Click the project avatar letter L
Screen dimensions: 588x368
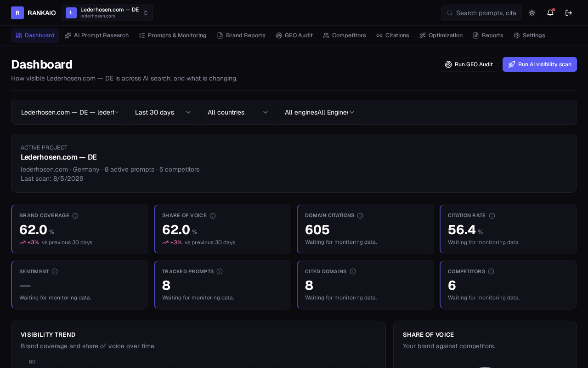[x=71, y=13]
